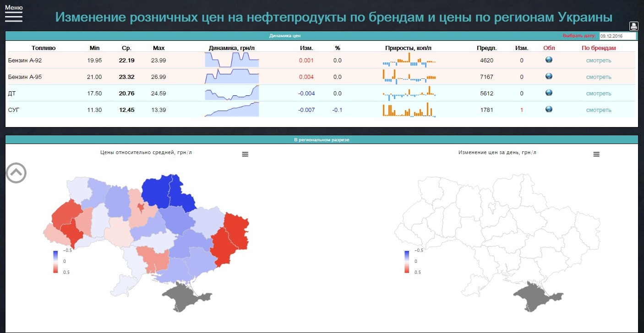
Task: Click the globe icon for ДТ row
Action: [549, 93]
